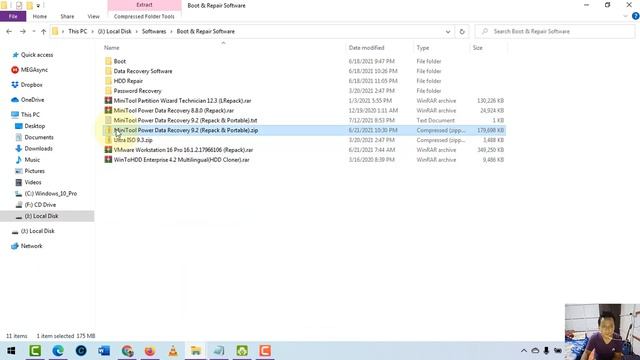Expand the address bar history dropdown
The height and width of the screenshot is (360, 640).
(x=448, y=31)
